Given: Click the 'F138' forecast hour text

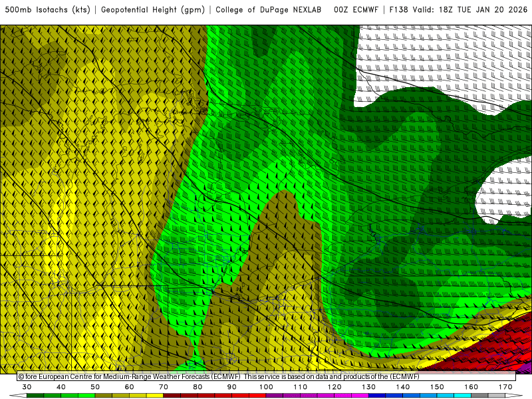Looking at the screenshot, I should [398, 10].
